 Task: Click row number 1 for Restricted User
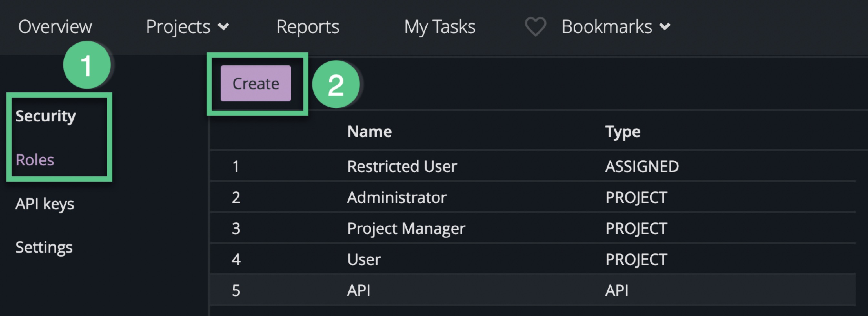pos(236,166)
